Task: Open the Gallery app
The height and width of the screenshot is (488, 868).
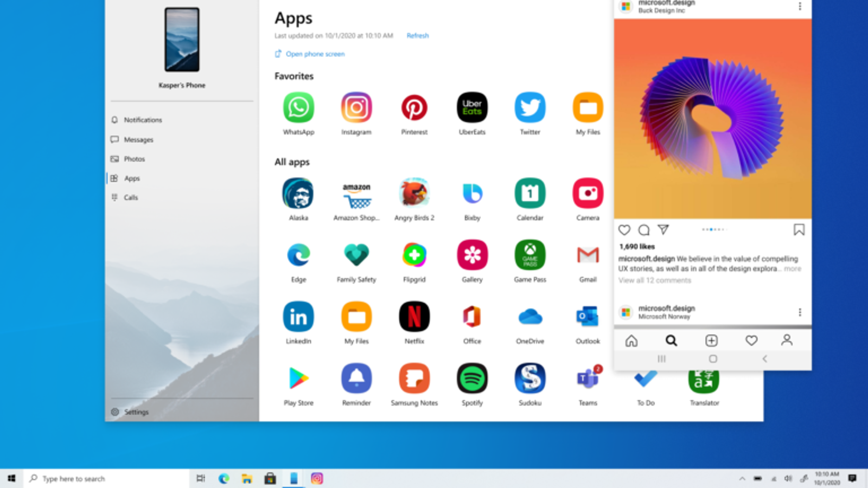Action: (x=472, y=255)
